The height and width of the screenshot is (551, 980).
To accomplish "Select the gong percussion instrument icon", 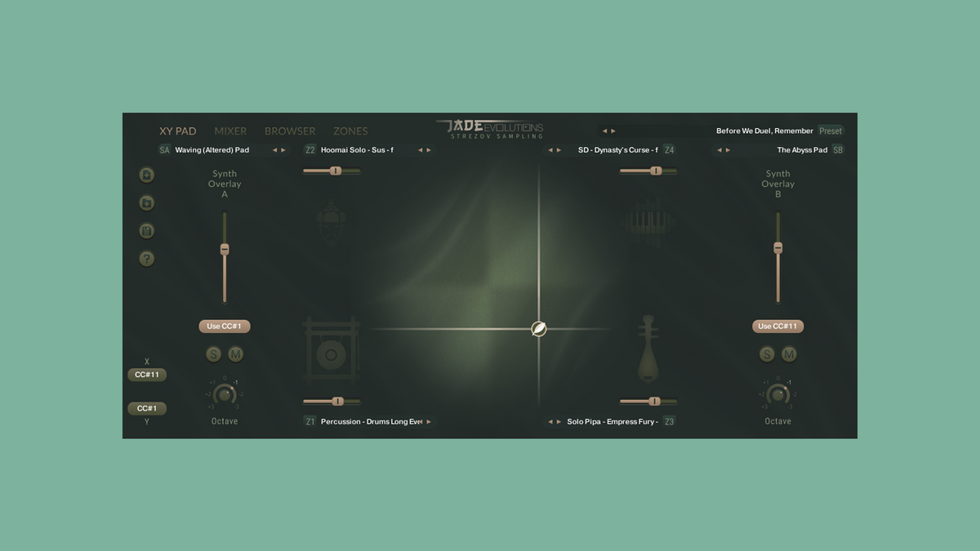I will pos(331,349).
